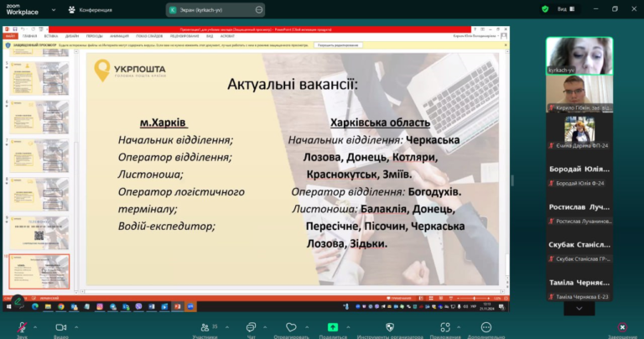Select slide 6 thumbnail in PowerPoint panel
This screenshot has height=339, width=644.
(39, 117)
